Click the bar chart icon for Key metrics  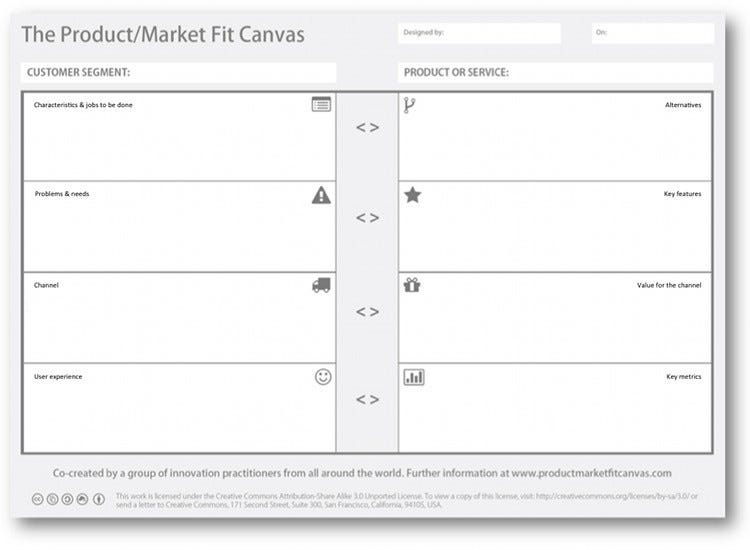414,377
